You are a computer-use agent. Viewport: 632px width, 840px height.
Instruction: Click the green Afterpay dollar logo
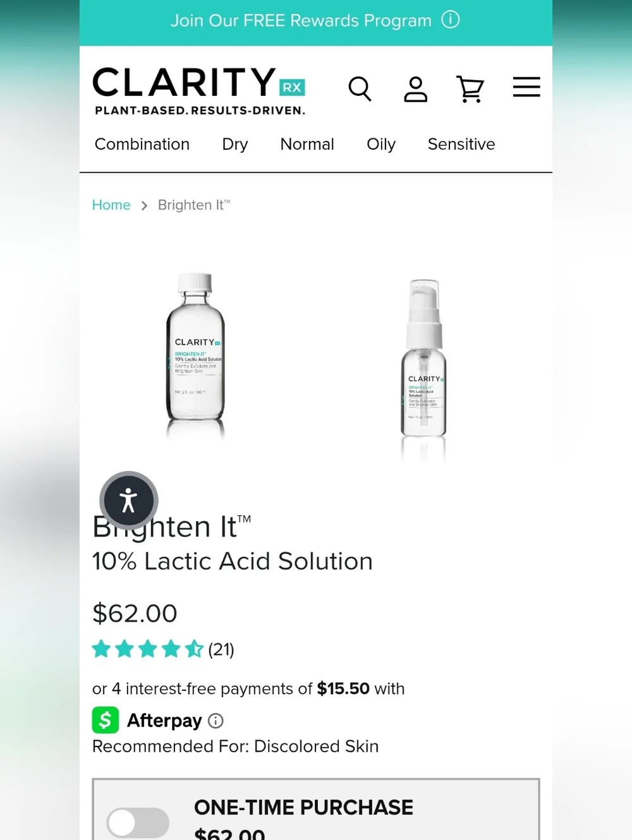click(106, 720)
